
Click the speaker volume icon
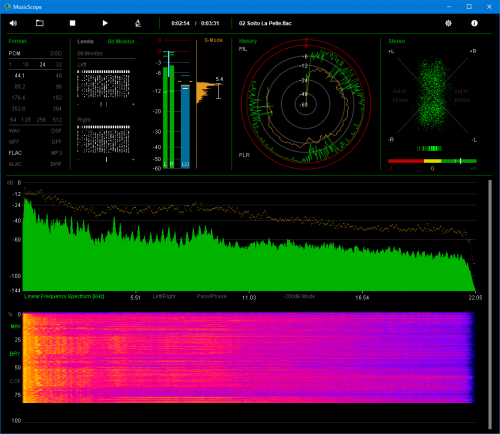[x=13, y=23]
